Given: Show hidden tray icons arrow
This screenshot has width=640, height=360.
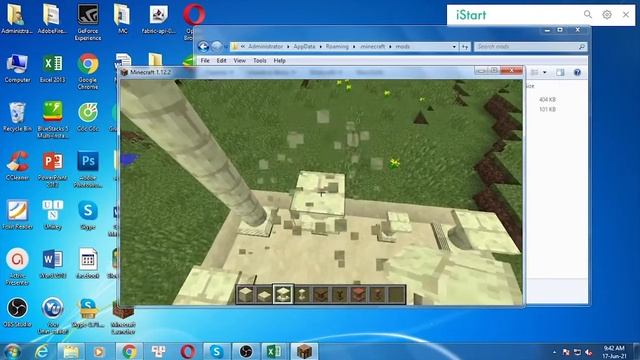Looking at the screenshot, I should pyautogui.click(x=554, y=352).
